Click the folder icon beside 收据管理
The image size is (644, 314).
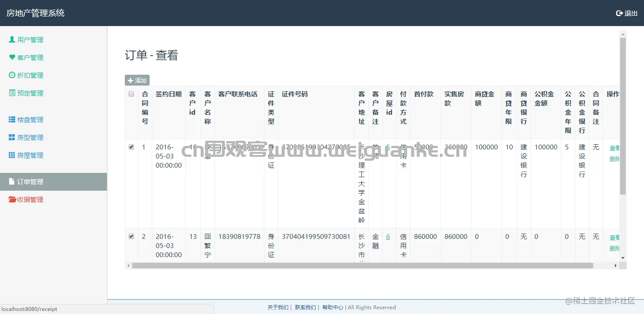(13, 199)
